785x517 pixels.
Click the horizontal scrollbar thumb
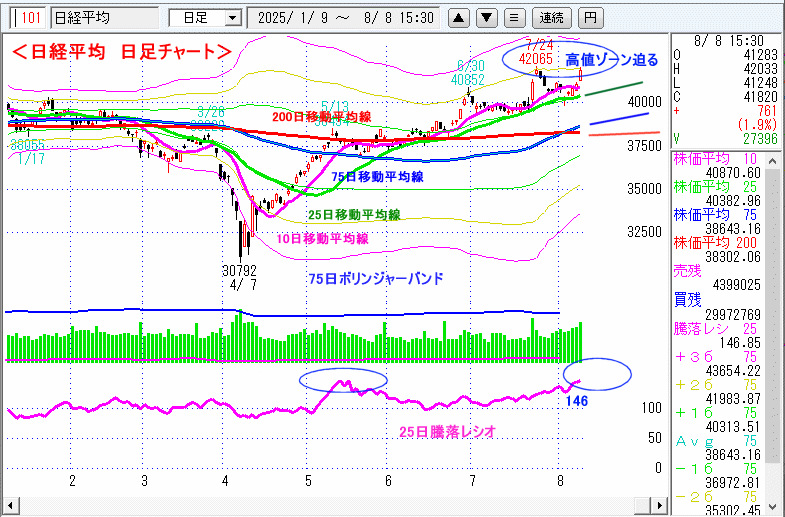(x=643, y=505)
